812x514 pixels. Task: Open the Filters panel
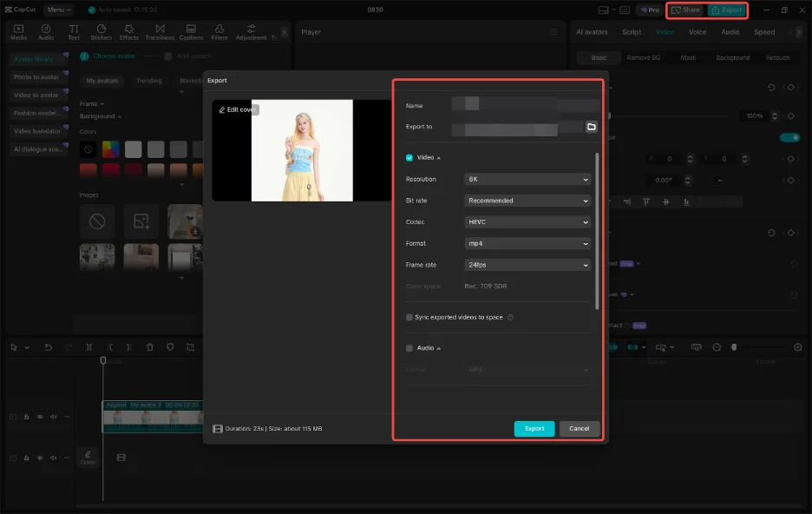tap(219, 32)
